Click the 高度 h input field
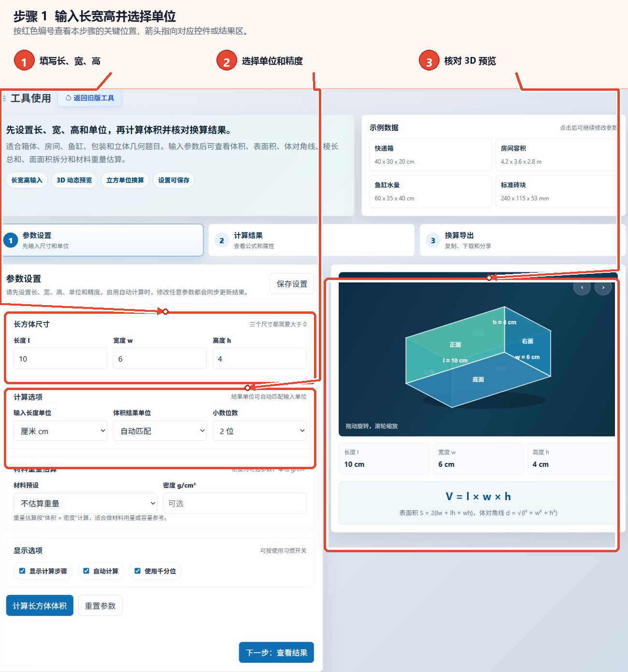628x672 pixels. pyautogui.click(x=259, y=358)
